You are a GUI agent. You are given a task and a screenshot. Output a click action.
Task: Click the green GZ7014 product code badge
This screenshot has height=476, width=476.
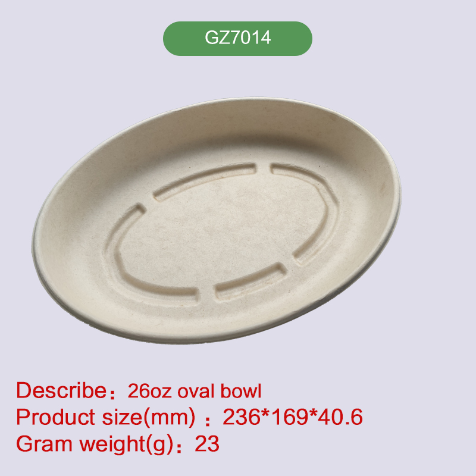(x=237, y=39)
